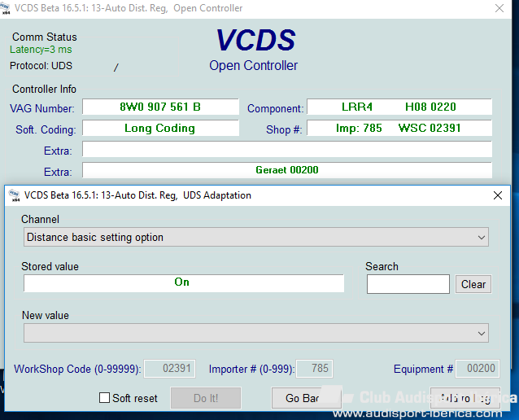The height and width of the screenshot is (420, 519).
Task: Click the Add to Log button
Action: [465, 398]
